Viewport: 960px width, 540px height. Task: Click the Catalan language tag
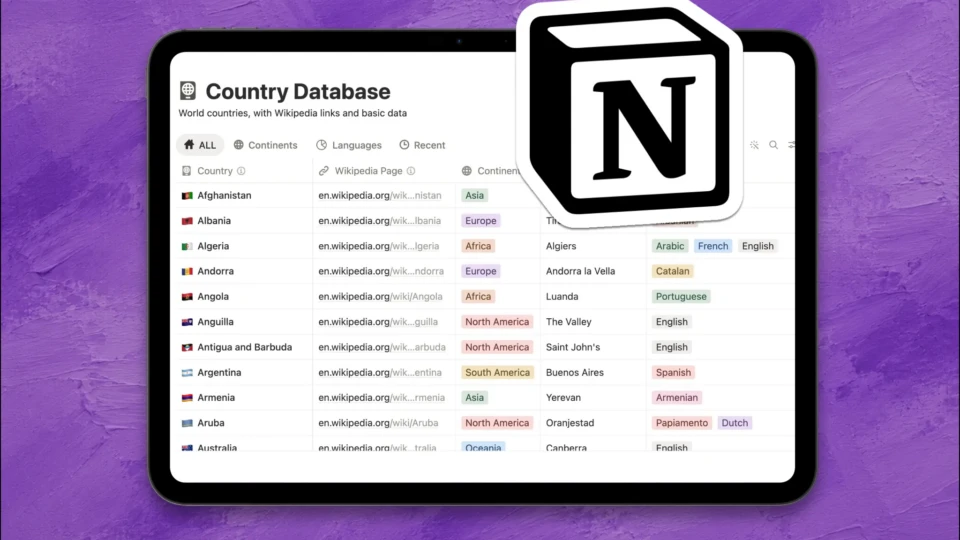[x=672, y=271]
